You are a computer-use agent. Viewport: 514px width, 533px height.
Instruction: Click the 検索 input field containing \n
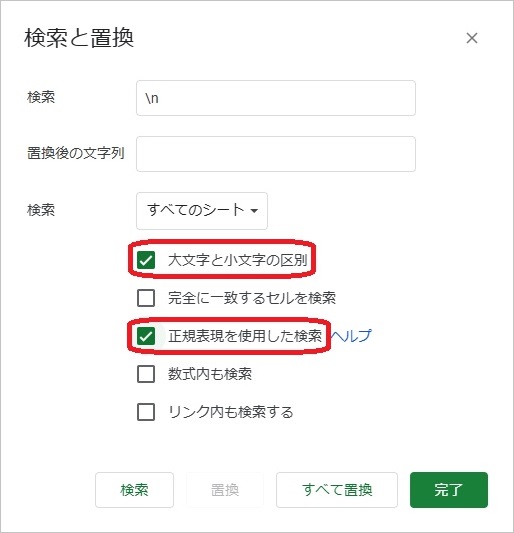click(276, 98)
